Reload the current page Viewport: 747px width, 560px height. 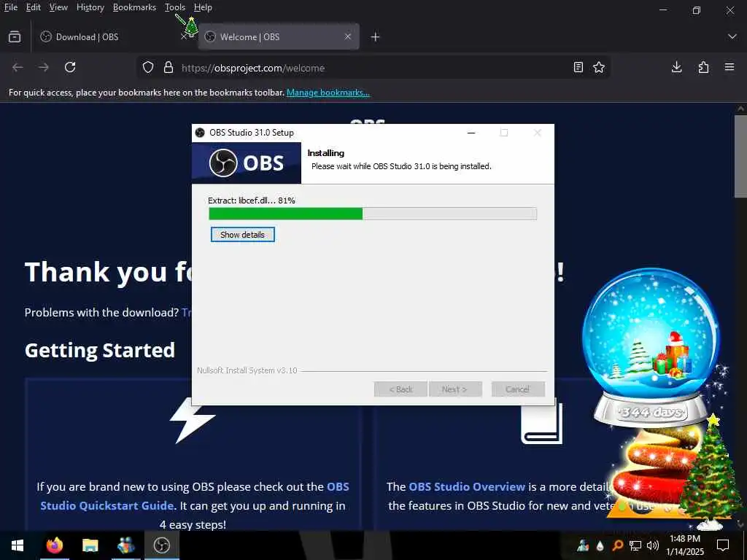click(x=70, y=68)
